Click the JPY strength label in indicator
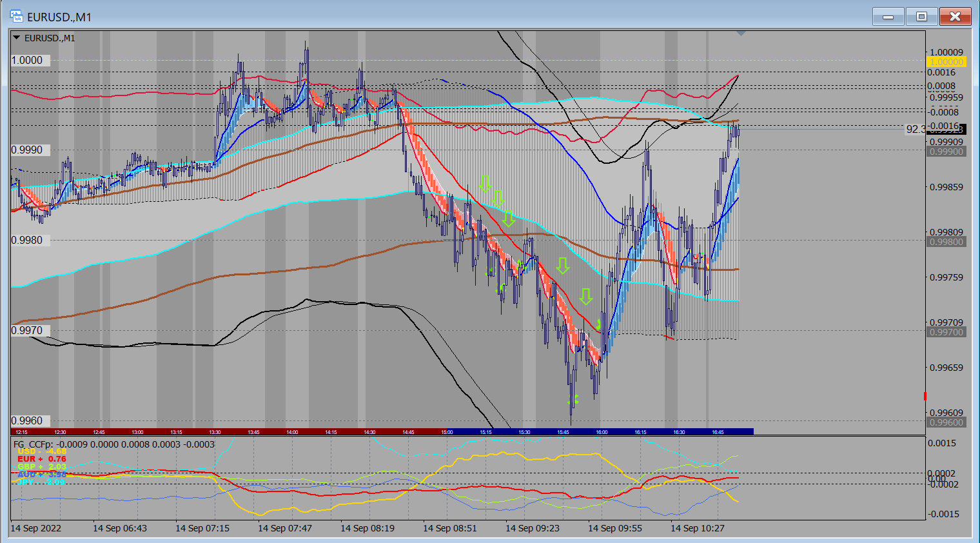This screenshot has width=980, height=543. pos(41,482)
